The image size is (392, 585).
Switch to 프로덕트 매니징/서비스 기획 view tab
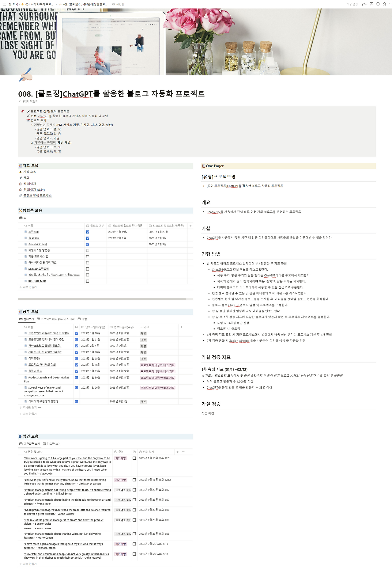55,319
